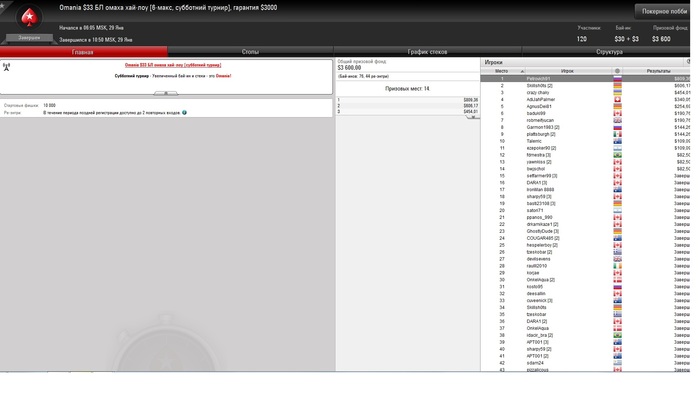Click the flag in row 3 beside crazy chairy
The height and width of the screenshot is (394, 700).
point(617,92)
